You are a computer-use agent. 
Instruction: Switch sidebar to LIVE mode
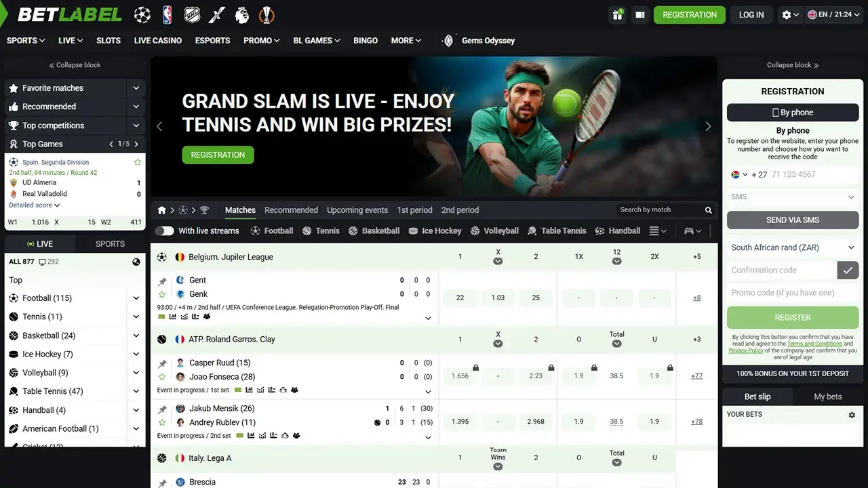[40, 244]
